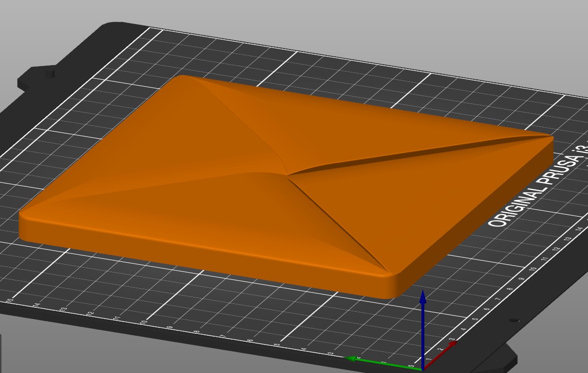Click the empty gray background above the bed
Viewport: 588px width, 373px height.
(343, 20)
